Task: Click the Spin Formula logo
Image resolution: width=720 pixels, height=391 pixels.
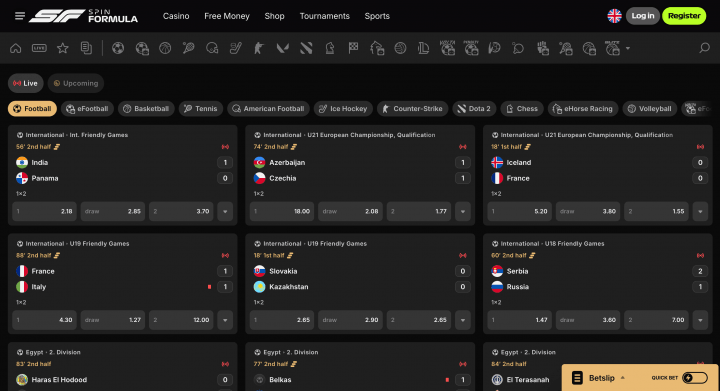Action: 84,16
